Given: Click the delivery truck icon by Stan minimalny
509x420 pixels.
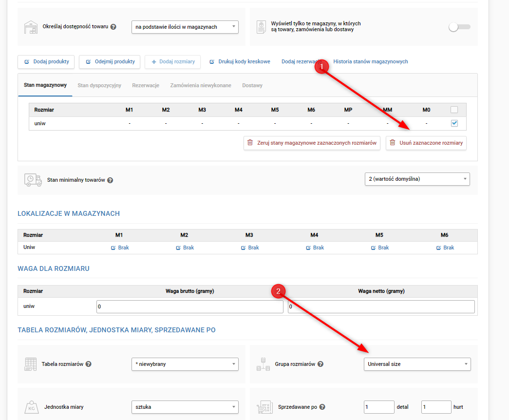Looking at the screenshot, I should click(x=33, y=180).
